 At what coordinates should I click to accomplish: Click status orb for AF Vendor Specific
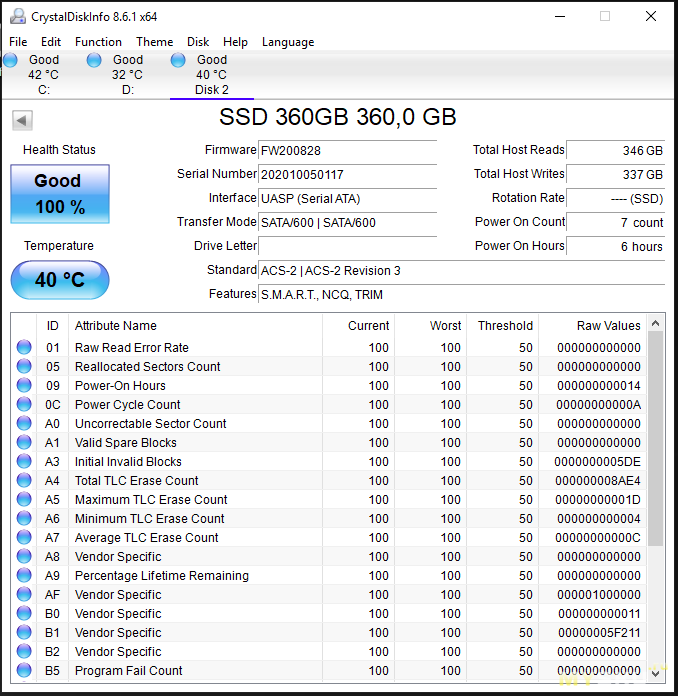24,594
